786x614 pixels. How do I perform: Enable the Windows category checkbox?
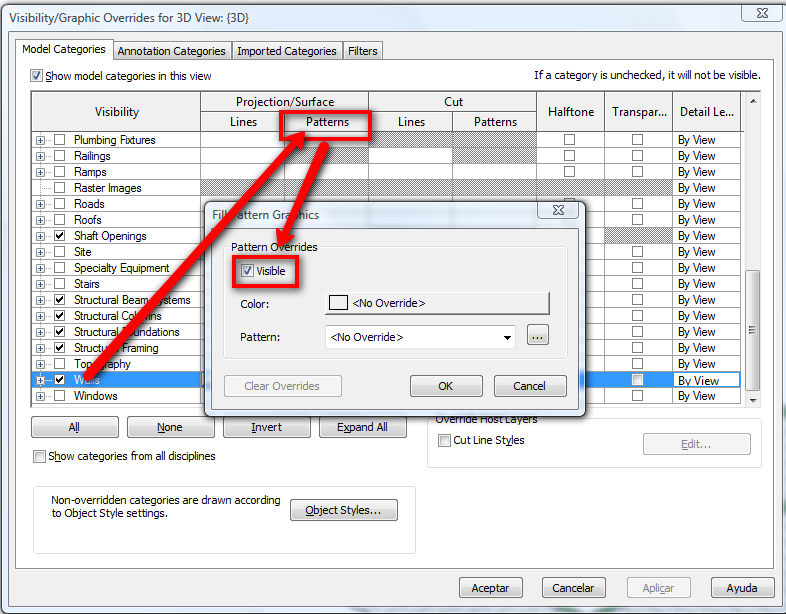click(60, 395)
